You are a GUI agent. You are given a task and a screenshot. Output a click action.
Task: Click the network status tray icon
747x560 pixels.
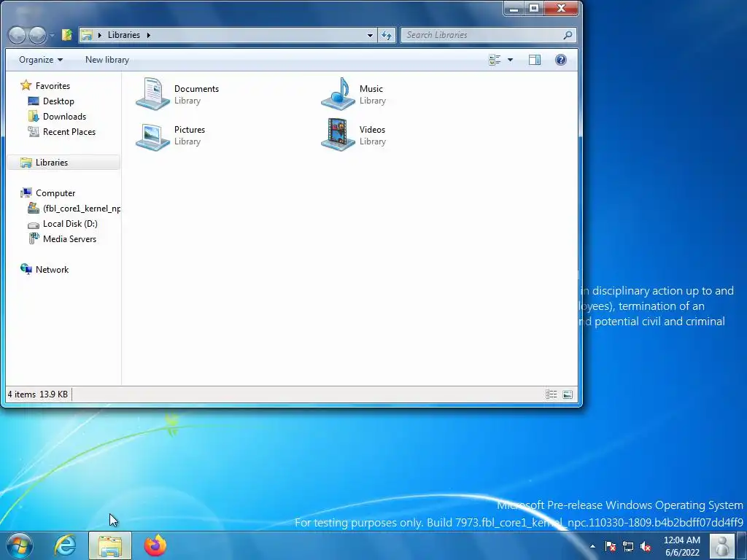(x=628, y=546)
